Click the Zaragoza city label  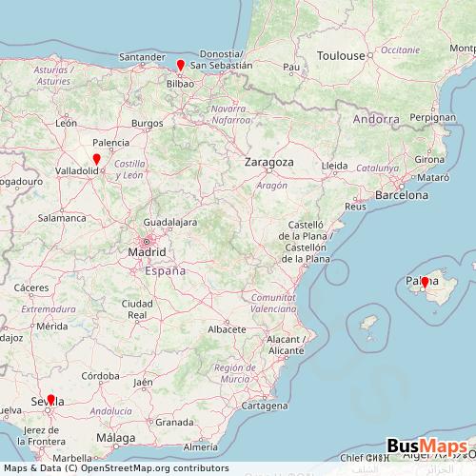click(x=269, y=162)
